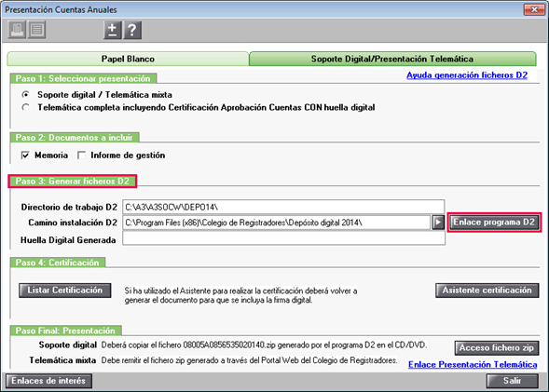Click the 'Paso 1: Seleccionar presentación' heading
Viewport: 549px width, 392px height.
coord(83,79)
